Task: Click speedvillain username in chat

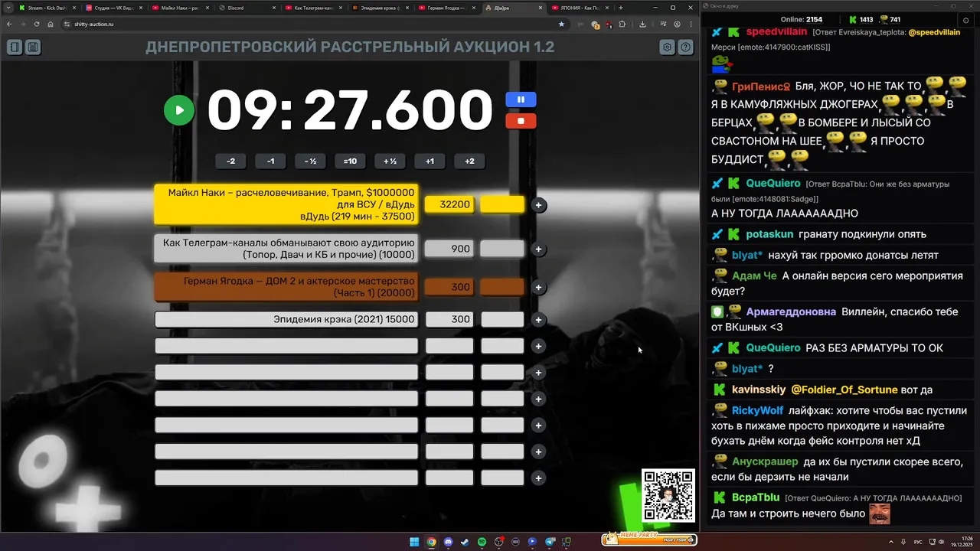Action: (x=776, y=32)
